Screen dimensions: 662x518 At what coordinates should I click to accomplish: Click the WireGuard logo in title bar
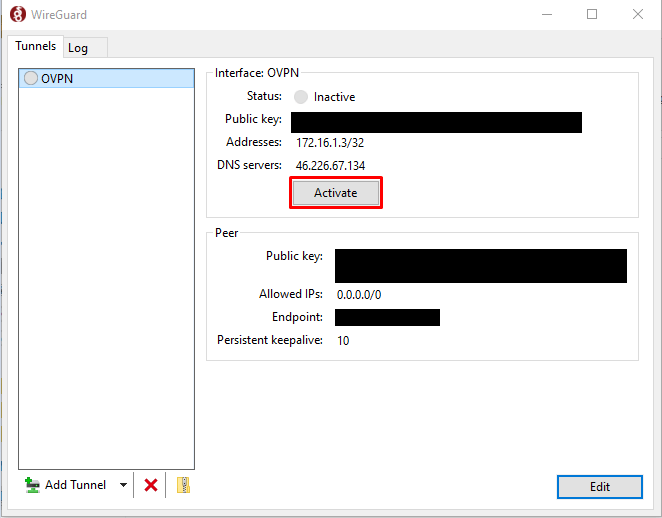point(18,14)
